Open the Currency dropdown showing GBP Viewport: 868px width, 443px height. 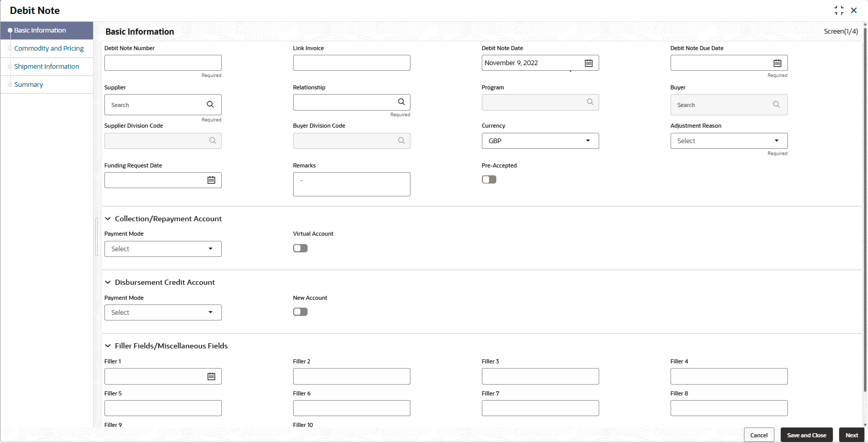click(540, 141)
